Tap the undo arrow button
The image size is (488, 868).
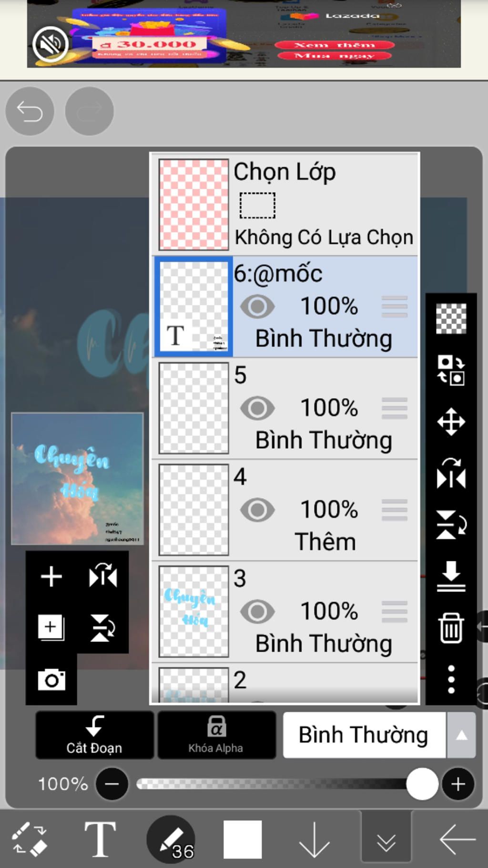pos(30,111)
